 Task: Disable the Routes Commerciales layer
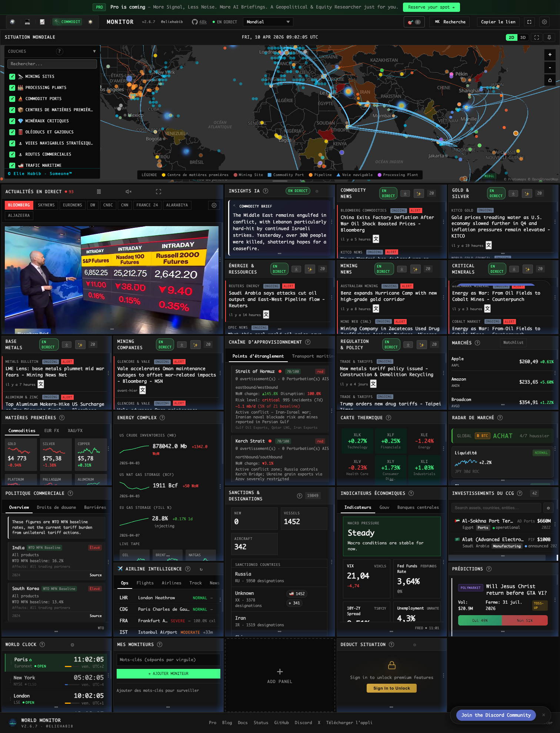click(x=12, y=155)
